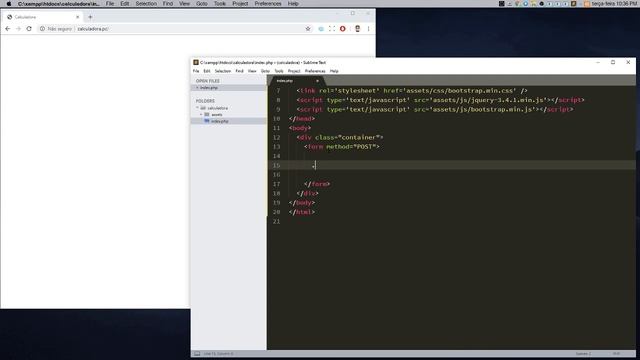Click the form method="POST" code line
Image resolution: width=640 pixels, height=360 pixels.
[x=342, y=147]
